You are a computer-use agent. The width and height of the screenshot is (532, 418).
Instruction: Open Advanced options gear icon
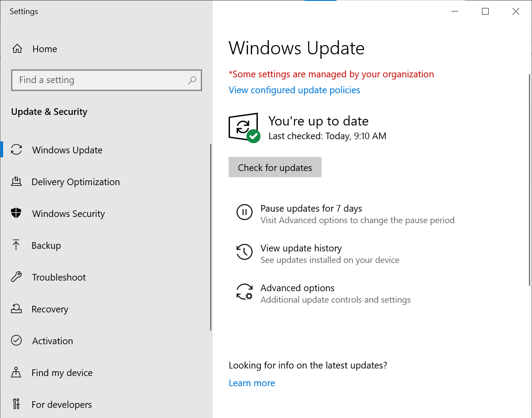(x=245, y=292)
